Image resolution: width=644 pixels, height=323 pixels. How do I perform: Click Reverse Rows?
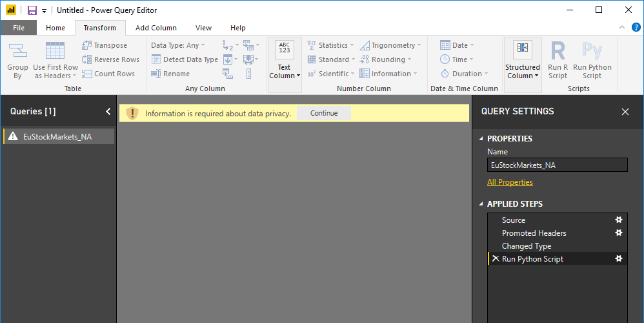[x=110, y=59]
